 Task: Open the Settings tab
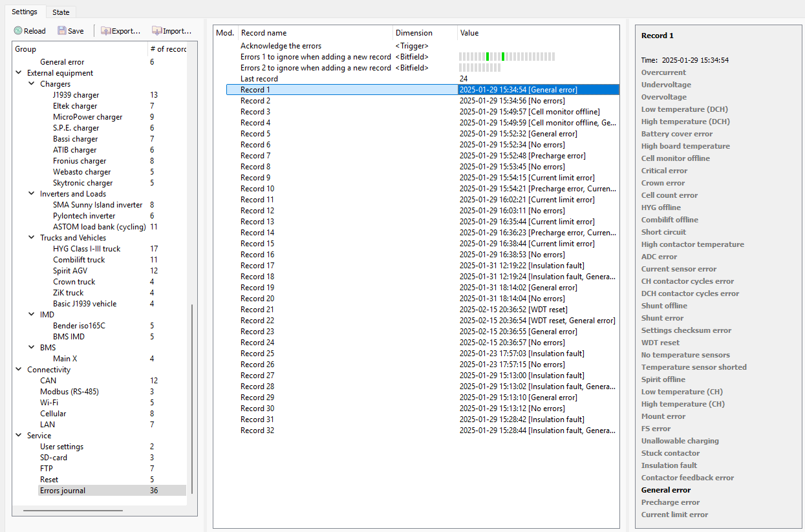click(25, 12)
